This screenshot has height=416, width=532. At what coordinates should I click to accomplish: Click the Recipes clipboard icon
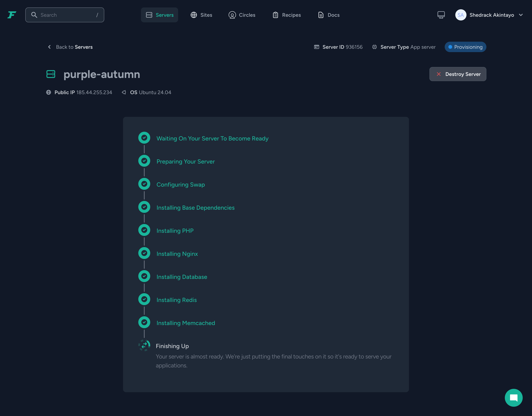click(275, 15)
